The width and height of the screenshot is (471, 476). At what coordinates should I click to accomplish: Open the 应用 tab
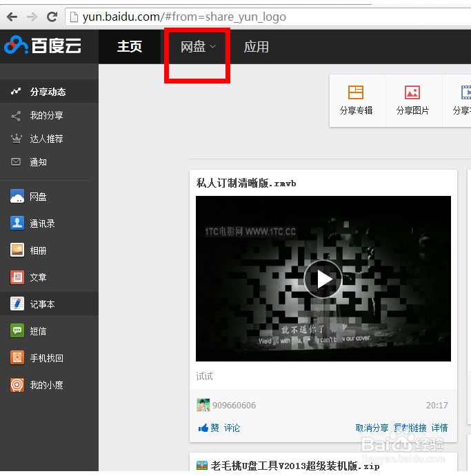pos(256,47)
